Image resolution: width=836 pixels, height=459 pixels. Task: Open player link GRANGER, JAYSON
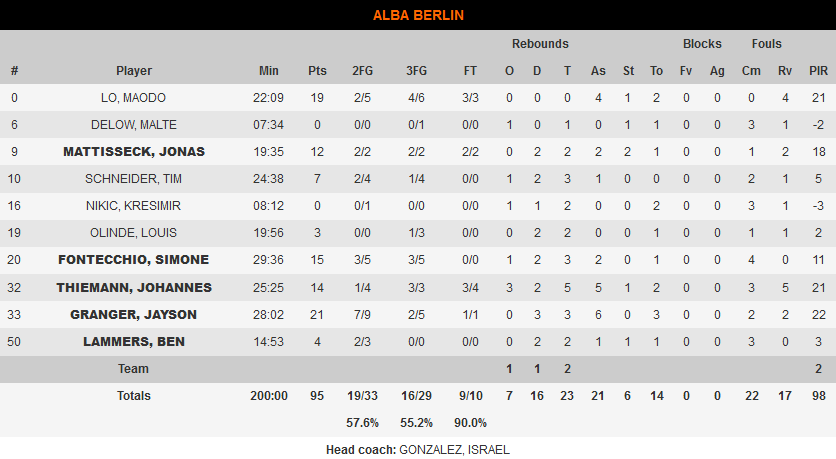(134, 315)
